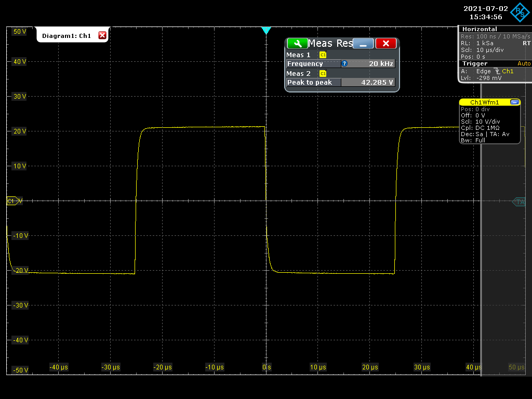Click the TA trigger level marker
This screenshot has width=532, height=399.
(518, 202)
